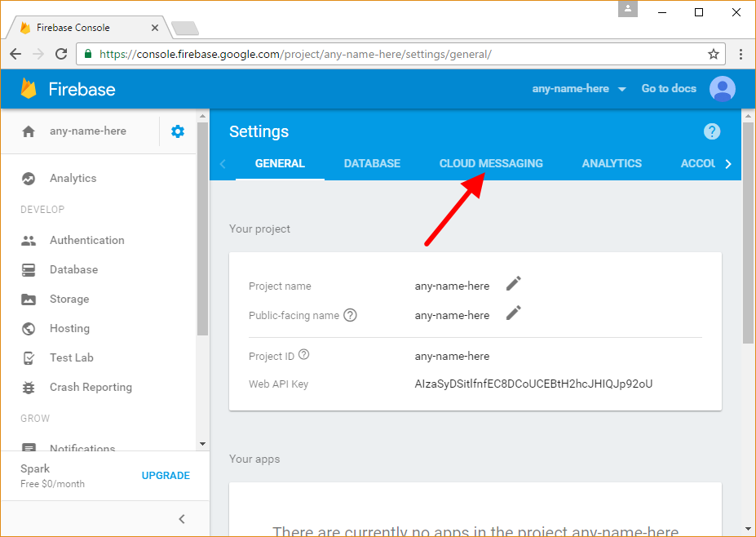
Task: Open the any-name-here project dropdown
Action: 578,89
